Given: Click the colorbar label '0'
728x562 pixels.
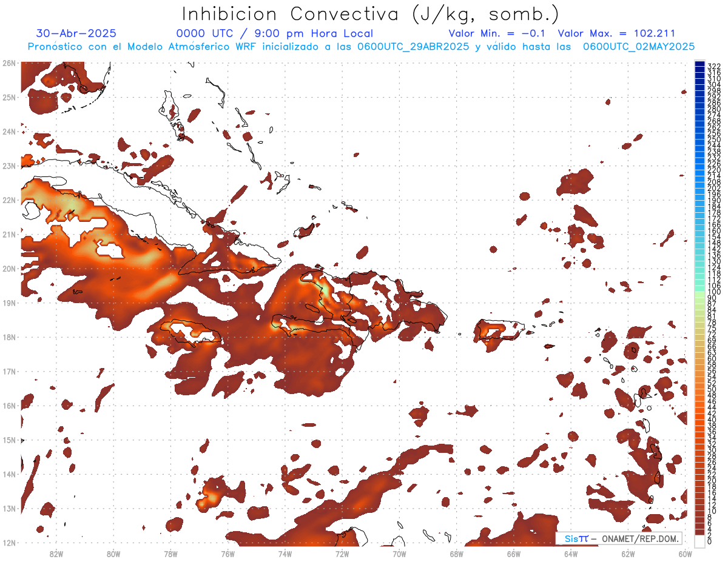Looking at the screenshot, I should click(710, 541).
